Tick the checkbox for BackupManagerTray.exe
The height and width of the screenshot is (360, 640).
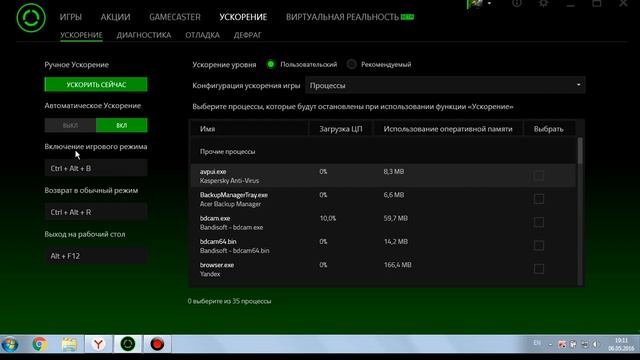click(538, 199)
